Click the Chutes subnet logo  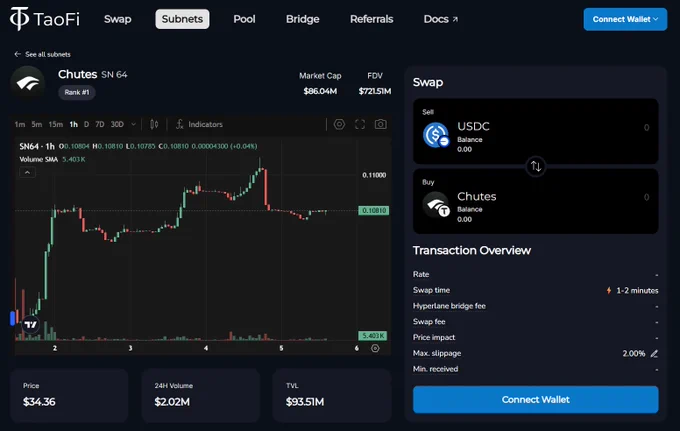click(28, 83)
